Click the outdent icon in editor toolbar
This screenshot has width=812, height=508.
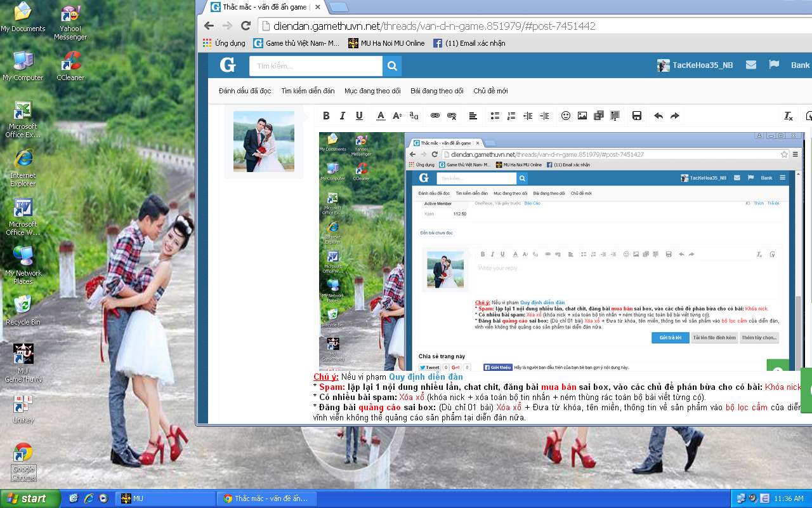(x=528, y=116)
